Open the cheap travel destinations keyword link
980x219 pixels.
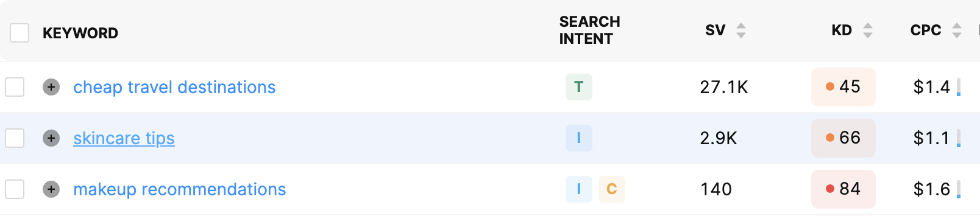pos(174,87)
